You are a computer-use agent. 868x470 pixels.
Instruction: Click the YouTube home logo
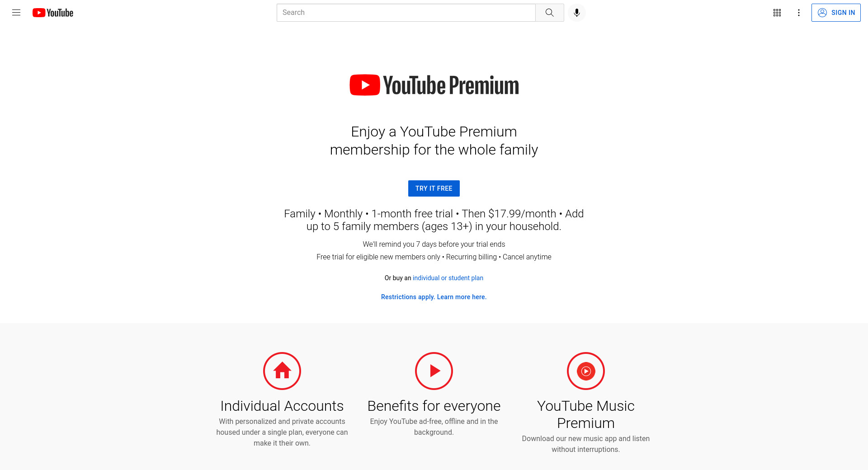(53, 13)
